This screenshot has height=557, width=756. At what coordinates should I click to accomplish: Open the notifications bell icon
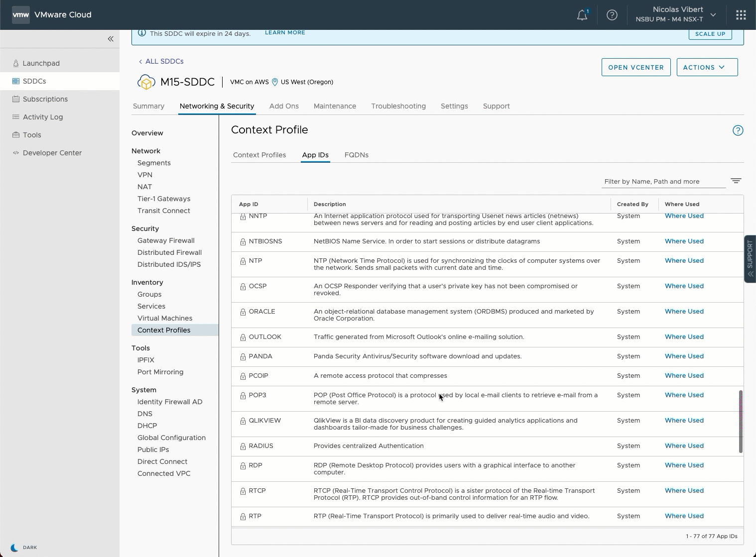click(582, 15)
